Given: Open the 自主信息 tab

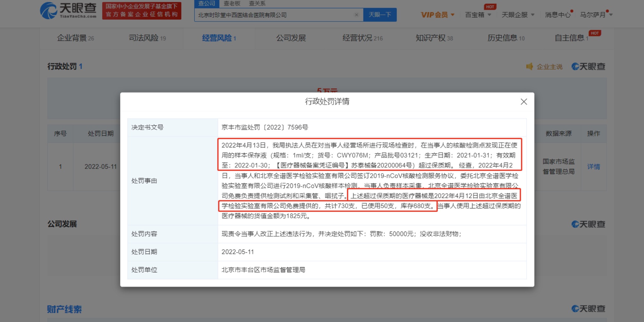Looking at the screenshot, I should click(x=571, y=38).
